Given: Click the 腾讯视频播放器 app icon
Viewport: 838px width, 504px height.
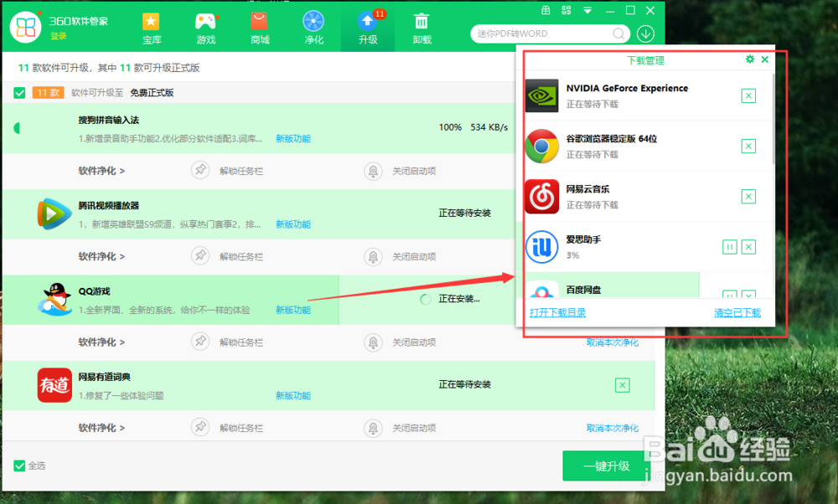Looking at the screenshot, I should coord(54,213).
